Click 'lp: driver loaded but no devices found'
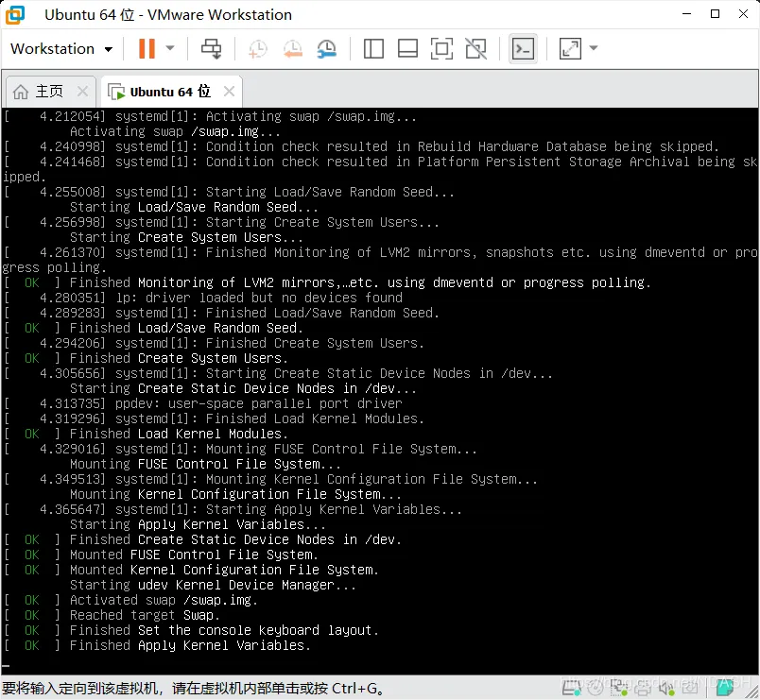The width and height of the screenshot is (760, 700). 259,298
